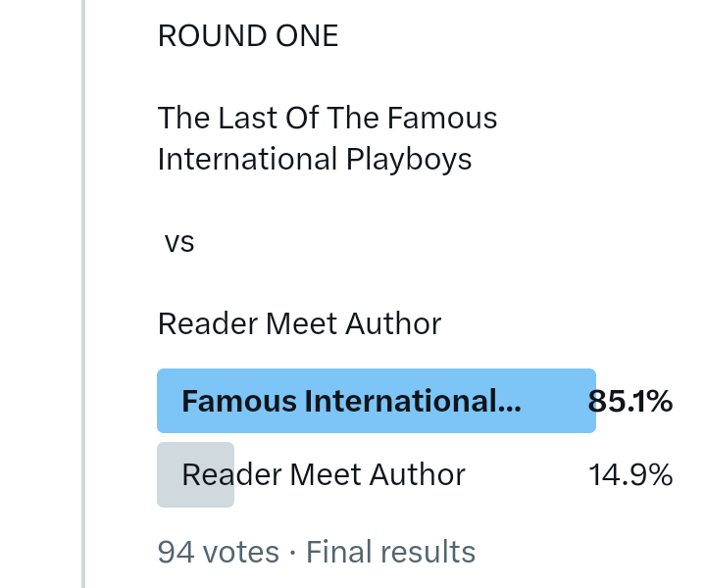Click the word "Playboys" in the tweet
The height and width of the screenshot is (588, 706).
(410, 159)
